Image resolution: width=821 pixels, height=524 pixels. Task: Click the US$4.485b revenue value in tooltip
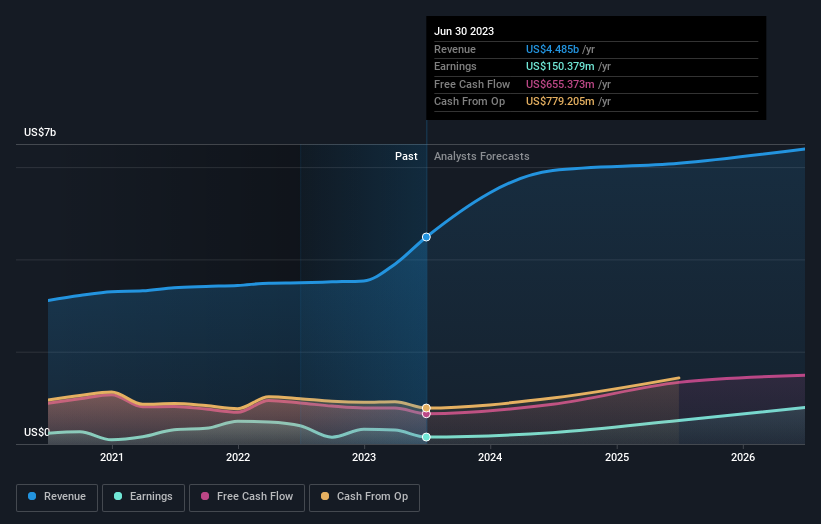(552, 49)
